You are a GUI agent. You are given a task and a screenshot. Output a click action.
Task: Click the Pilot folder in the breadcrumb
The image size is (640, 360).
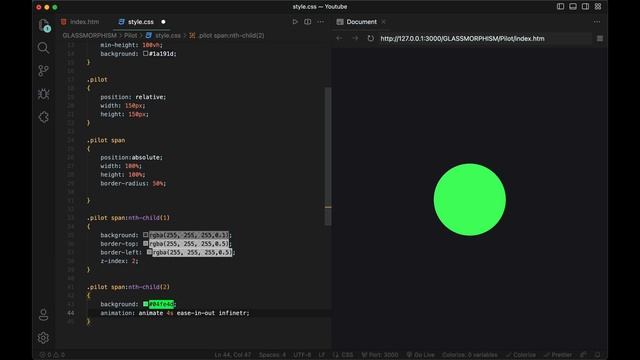point(131,36)
